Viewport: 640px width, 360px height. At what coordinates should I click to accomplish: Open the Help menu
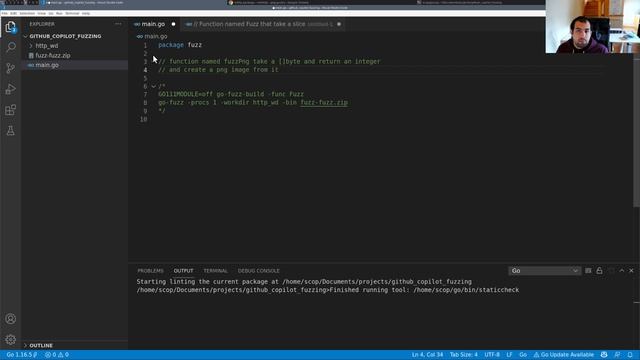86,13
